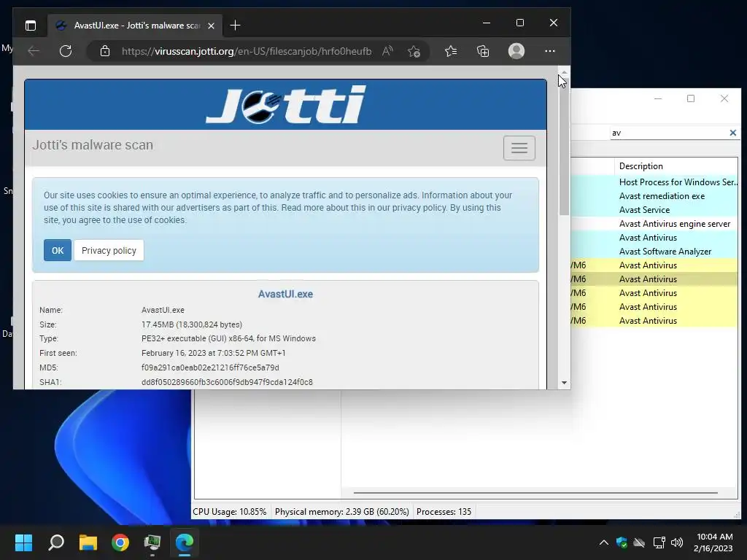Go back in the Edge browser
747x560 pixels.
coord(34,51)
